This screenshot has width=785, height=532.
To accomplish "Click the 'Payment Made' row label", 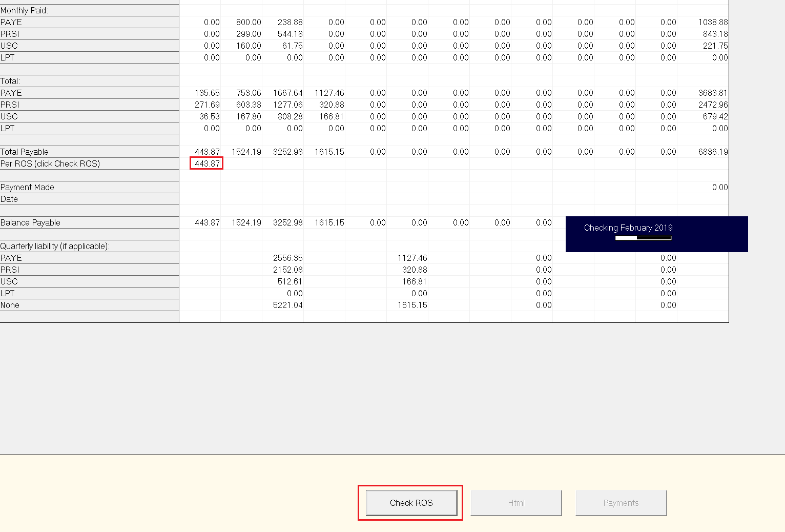I will [27, 187].
